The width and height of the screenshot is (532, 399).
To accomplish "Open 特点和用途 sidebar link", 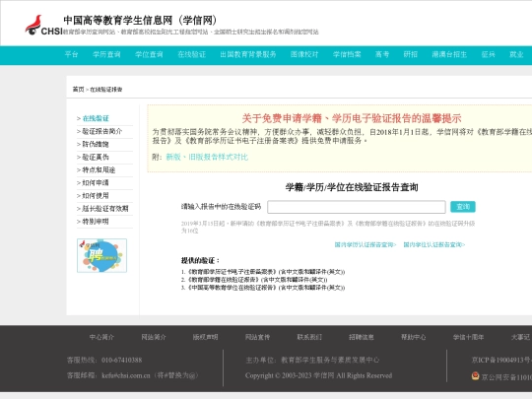I will coord(99,170).
